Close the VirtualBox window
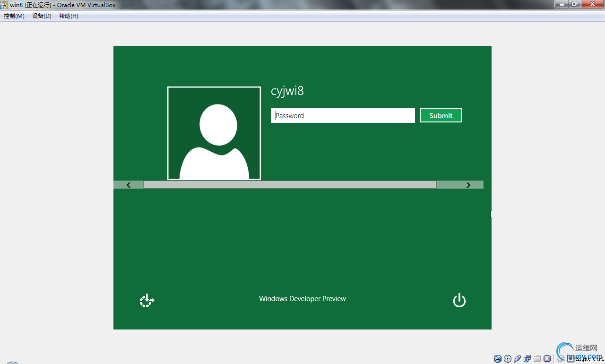Viewport: 605px width, 364px height. (592, 4)
